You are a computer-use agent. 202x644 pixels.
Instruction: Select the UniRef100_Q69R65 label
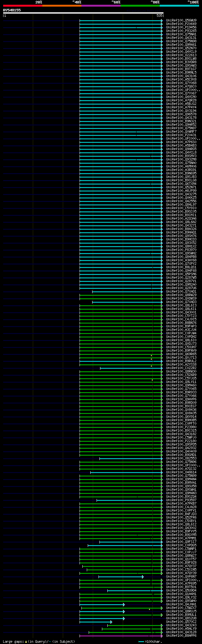[181, 354]
